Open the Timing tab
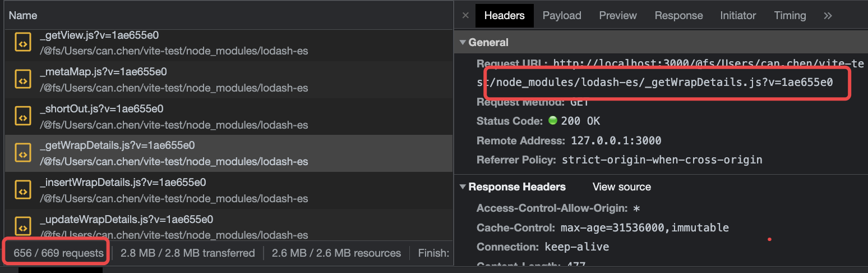 789,16
